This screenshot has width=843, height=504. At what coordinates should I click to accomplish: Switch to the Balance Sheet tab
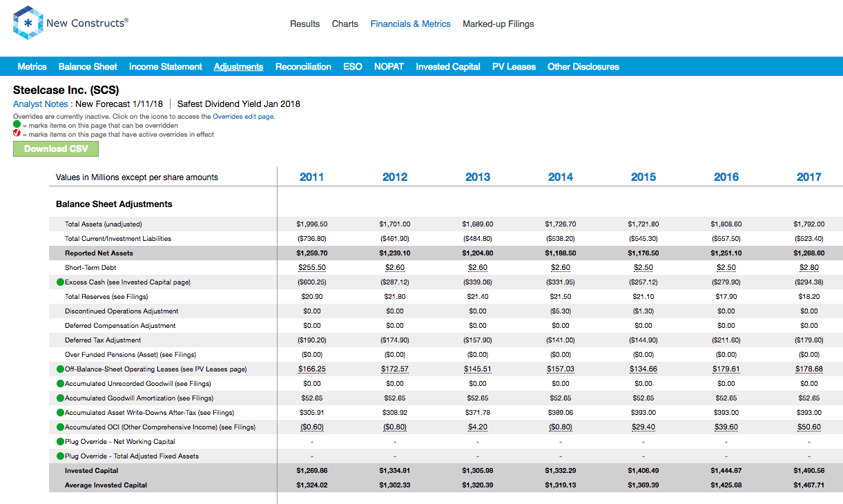coord(88,66)
